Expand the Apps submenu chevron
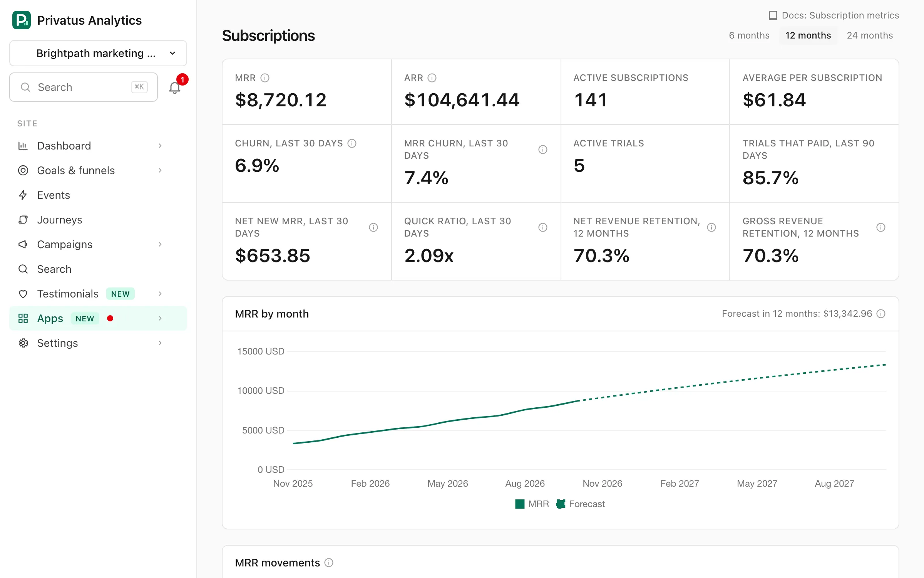The height and width of the screenshot is (578, 924). [160, 318]
